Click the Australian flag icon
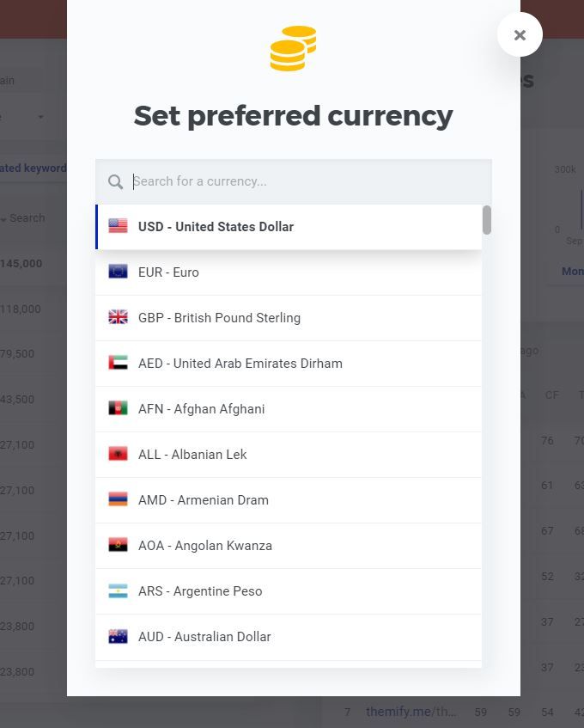The image size is (584, 728). tap(118, 636)
